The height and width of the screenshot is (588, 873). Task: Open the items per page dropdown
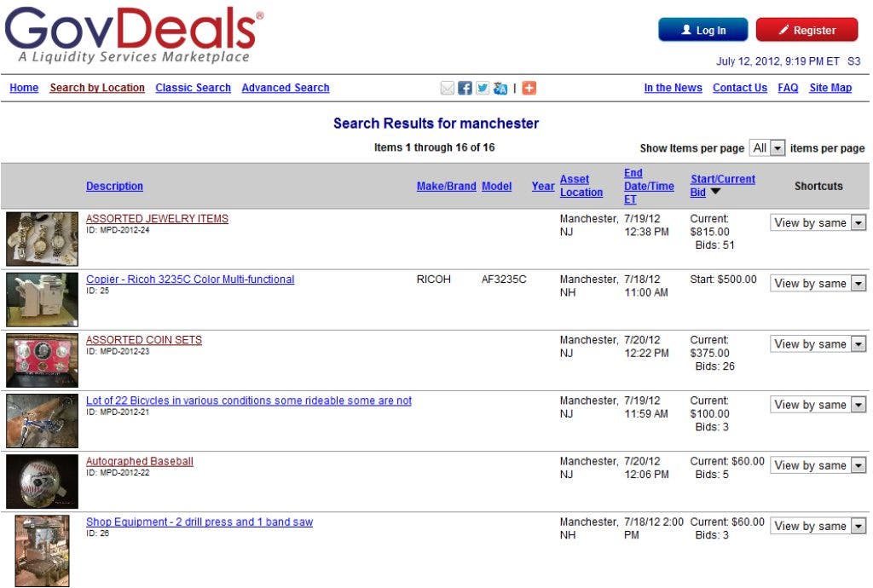(x=767, y=148)
